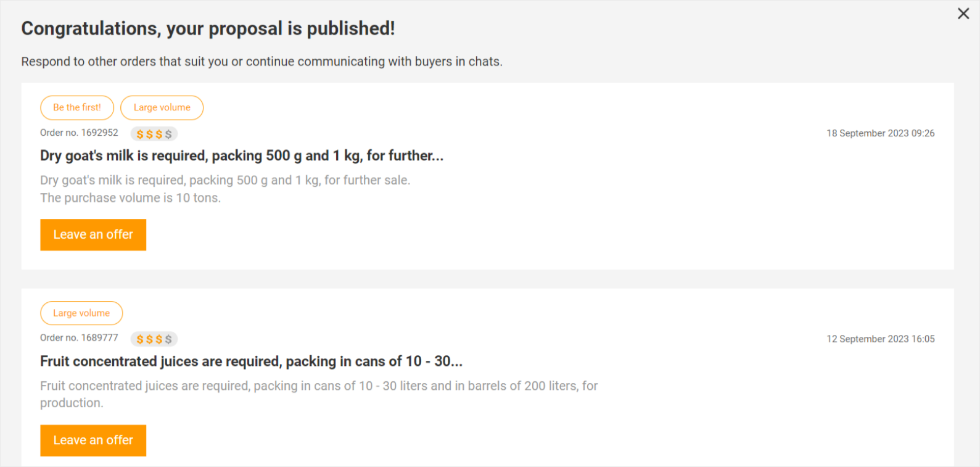The image size is (980, 467).
Task: Click the gray fourth dollar sign on order 1692952
Action: coord(168,134)
